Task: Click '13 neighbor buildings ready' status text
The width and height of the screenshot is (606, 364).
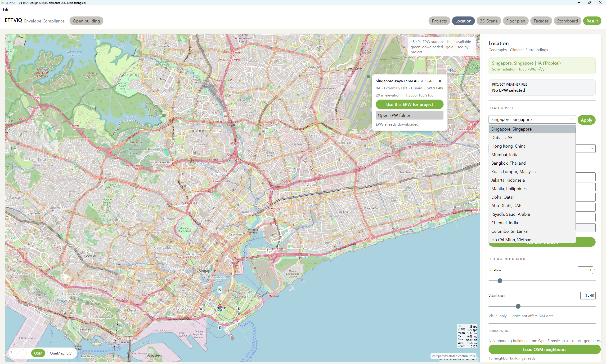Action: 512,358
